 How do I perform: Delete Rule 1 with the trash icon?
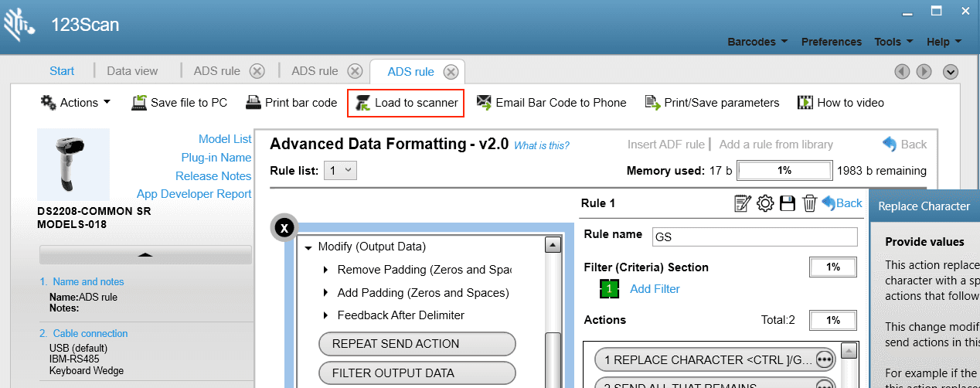coord(809,203)
